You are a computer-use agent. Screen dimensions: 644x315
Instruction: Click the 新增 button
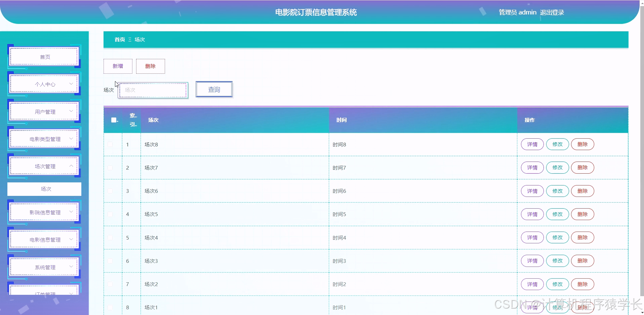(118, 66)
